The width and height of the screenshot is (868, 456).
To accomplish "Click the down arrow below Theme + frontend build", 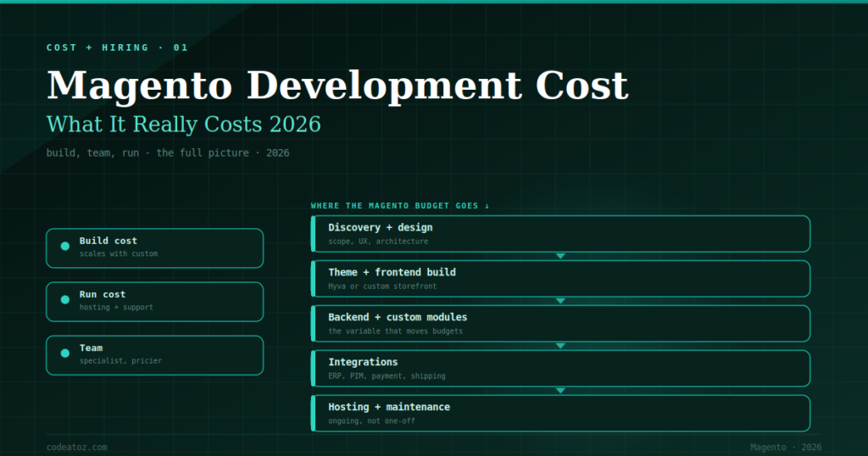I will pyautogui.click(x=560, y=301).
